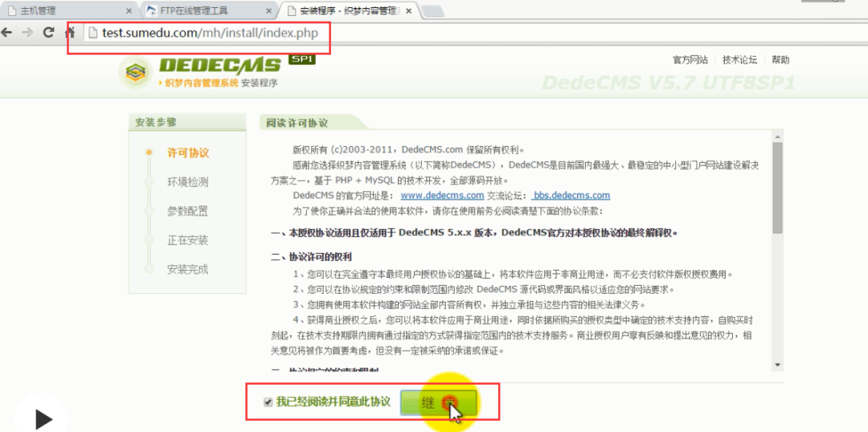The height and width of the screenshot is (432, 868).
Task: Click the DedeCMS logo icon
Action: (135, 72)
